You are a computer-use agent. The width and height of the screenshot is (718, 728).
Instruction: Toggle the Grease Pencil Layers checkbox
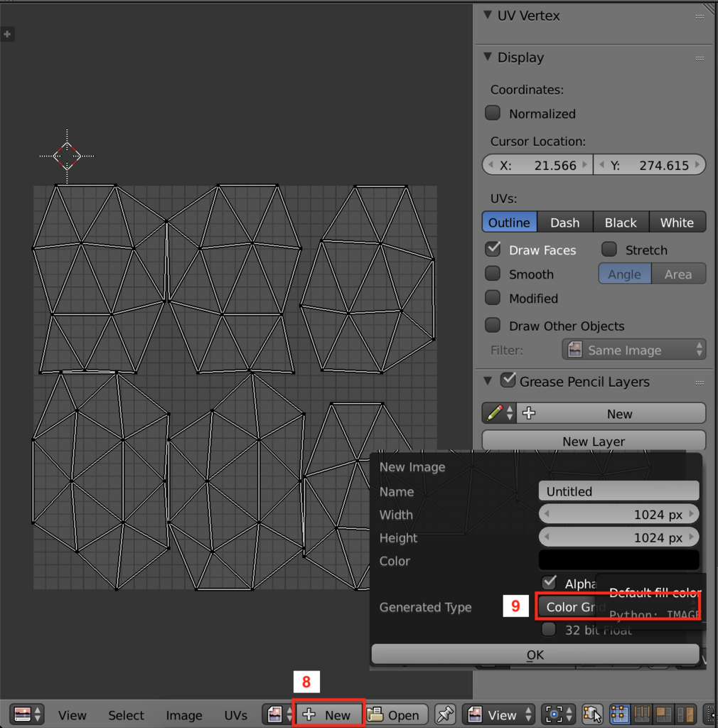[508, 380]
